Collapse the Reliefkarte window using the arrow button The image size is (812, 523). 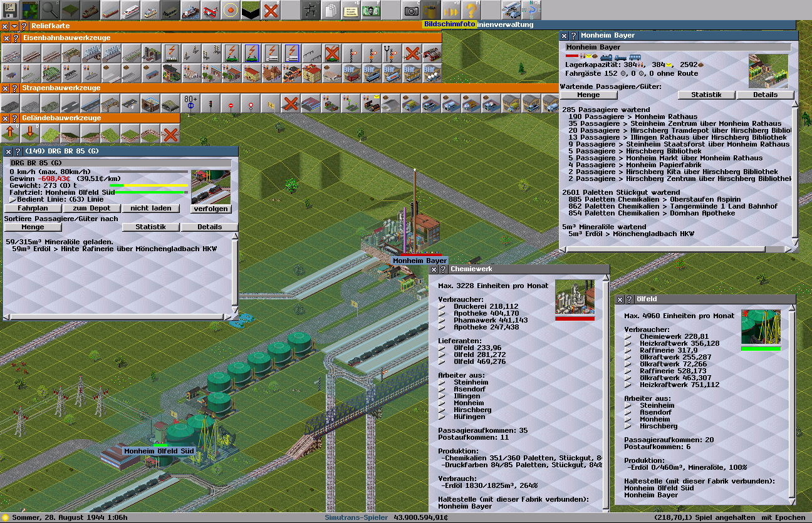click(14, 26)
